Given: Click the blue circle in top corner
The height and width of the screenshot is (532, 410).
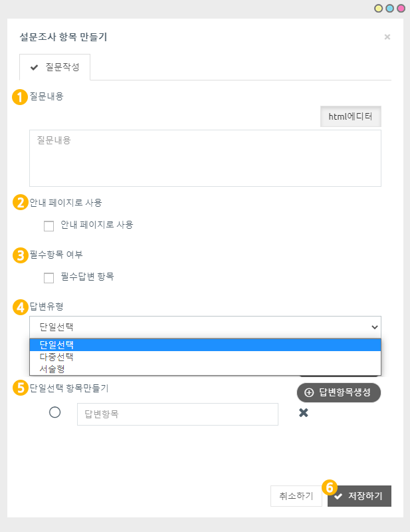Looking at the screenshot, I should tap(389, 9).
